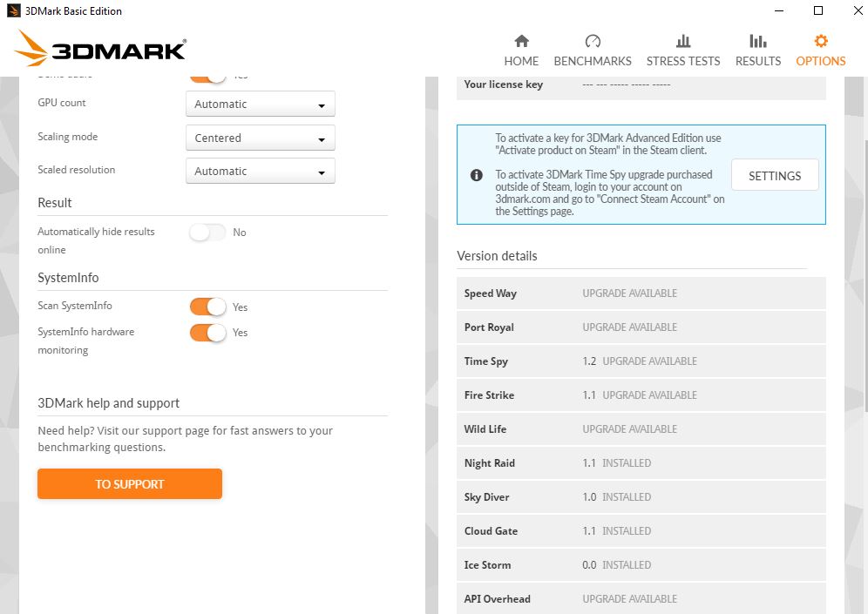This screenshot has width=868, height=614.
Task: Open the GPU count dropdown
Action: click(261, 104)
